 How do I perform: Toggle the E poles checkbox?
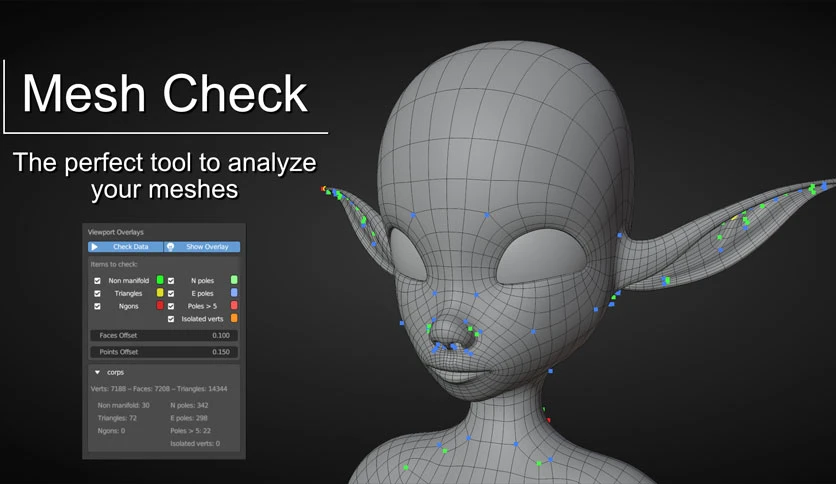tap(171, 293)
